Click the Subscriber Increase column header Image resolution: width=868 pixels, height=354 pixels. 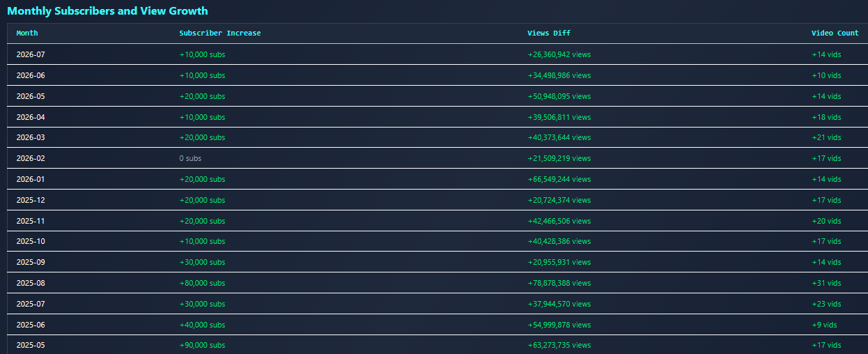(x=220, y=33)
